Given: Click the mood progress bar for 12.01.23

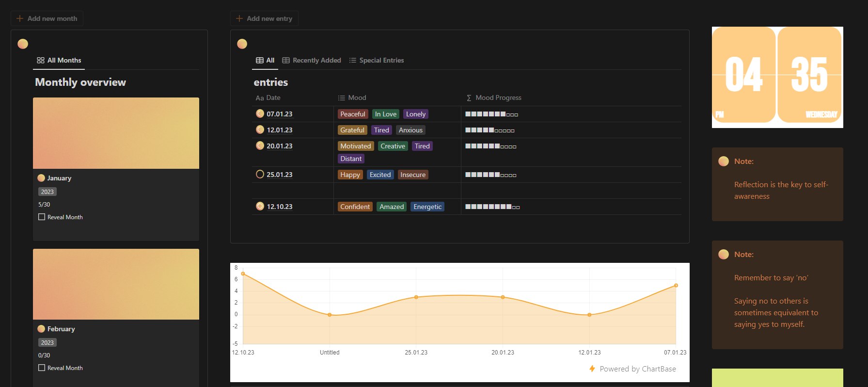Looking at the screenshot, I should click(489, 130).
